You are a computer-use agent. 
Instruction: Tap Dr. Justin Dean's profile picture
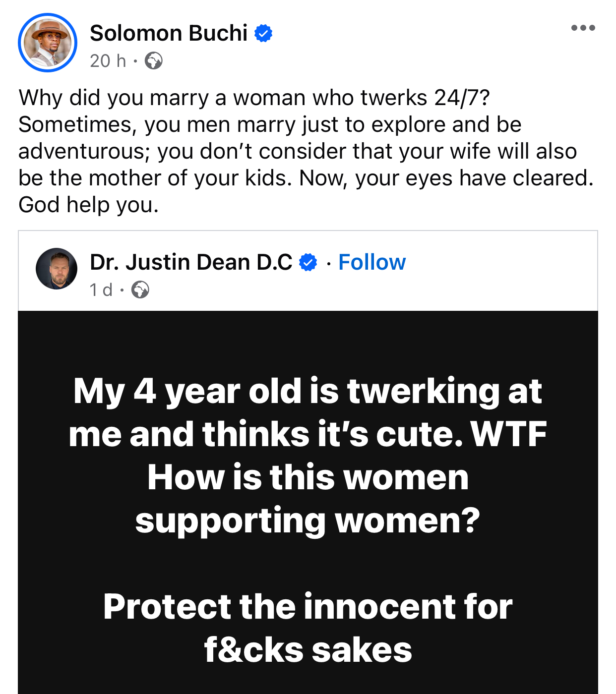click(x=57, y=269)
